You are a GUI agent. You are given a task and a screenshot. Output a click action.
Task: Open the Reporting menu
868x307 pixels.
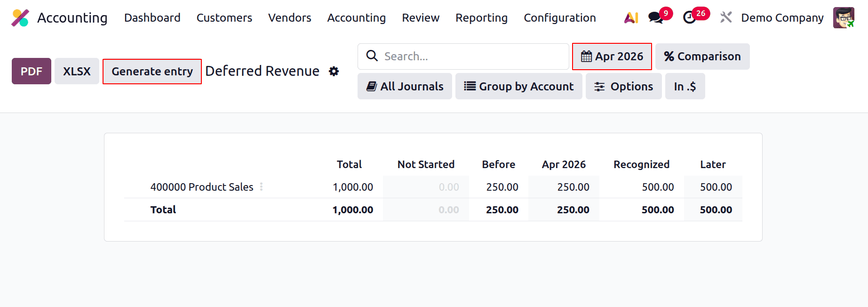(481, 18)
